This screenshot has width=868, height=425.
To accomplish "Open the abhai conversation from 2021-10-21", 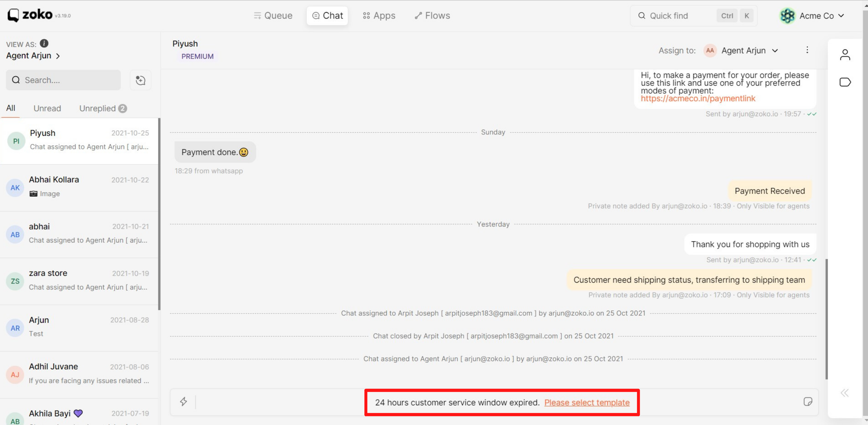I will (79, 235).
